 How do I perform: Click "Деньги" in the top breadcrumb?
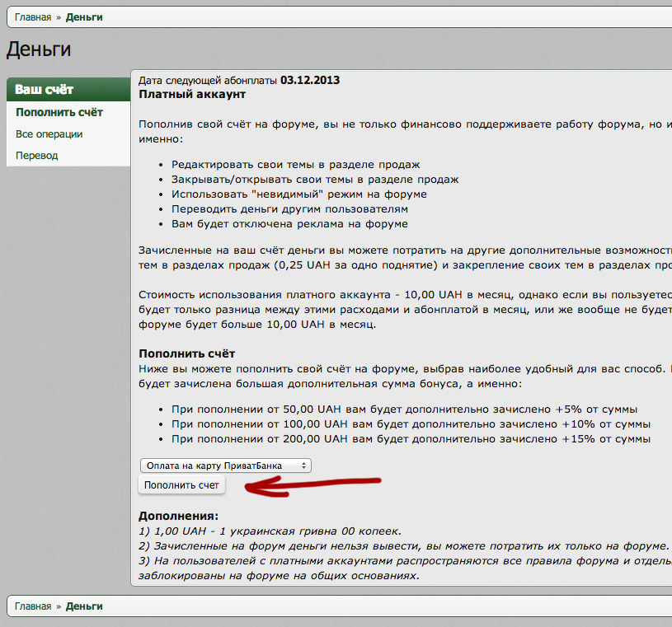tap(84, 17)
